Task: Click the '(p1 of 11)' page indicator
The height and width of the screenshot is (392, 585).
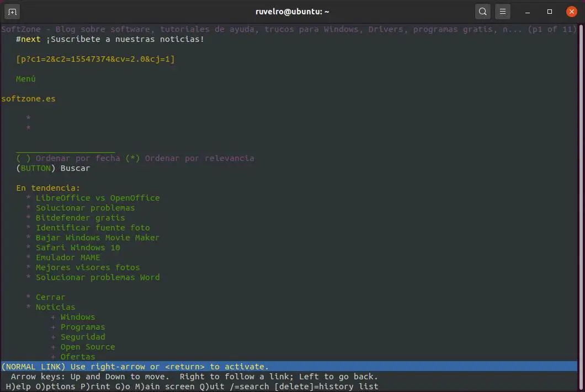Action: pos(552,29)
